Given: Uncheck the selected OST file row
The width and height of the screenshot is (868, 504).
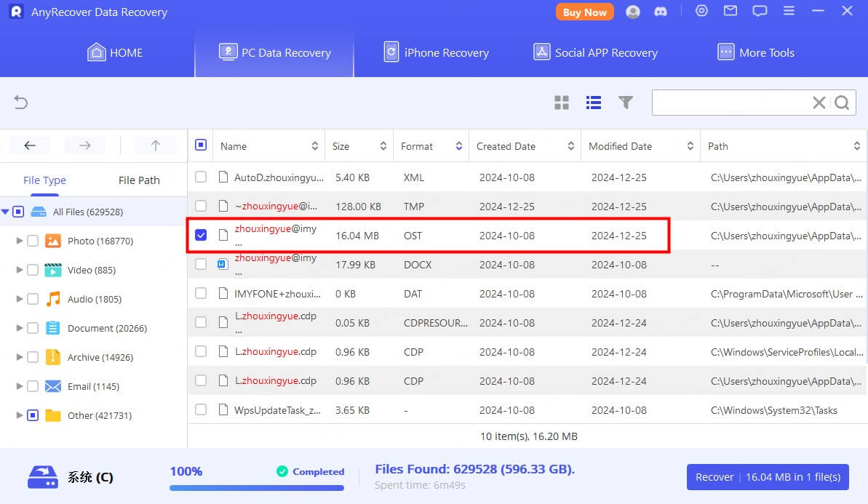Looking at the screenshot, I should (x=201, y=235).
